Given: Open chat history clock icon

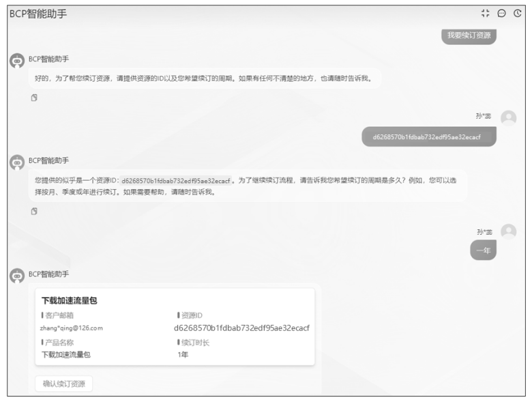Looking at the screenshot, I should coord(518,13).
